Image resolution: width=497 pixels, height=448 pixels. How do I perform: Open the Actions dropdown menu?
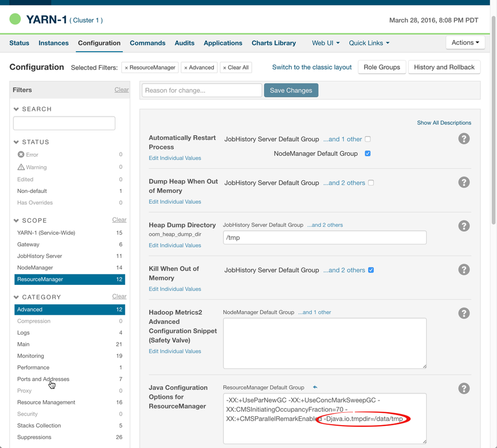465,42
